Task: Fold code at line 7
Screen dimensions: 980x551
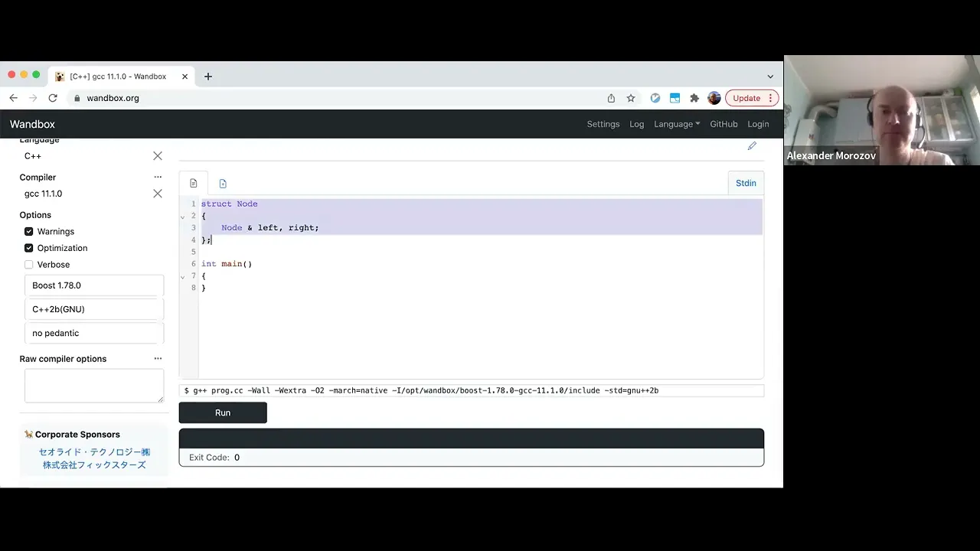Action: coord(182,276)
